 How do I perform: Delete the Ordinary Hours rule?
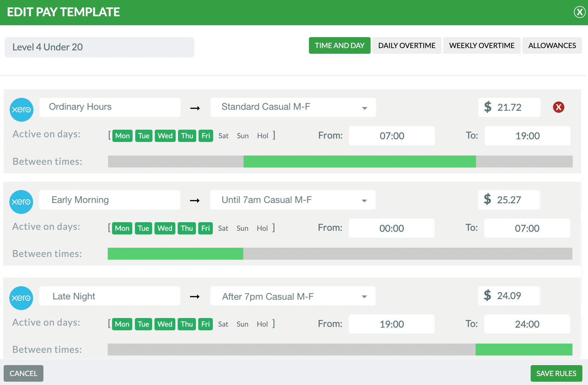pos(559,107)
